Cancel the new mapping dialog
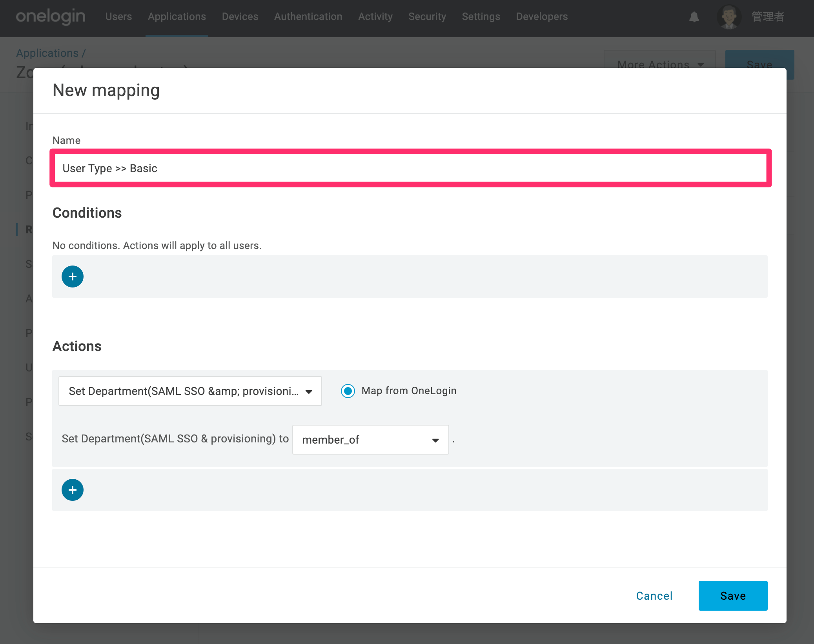The height and width of the screenshot is (644, 814). tap(654, 596)
